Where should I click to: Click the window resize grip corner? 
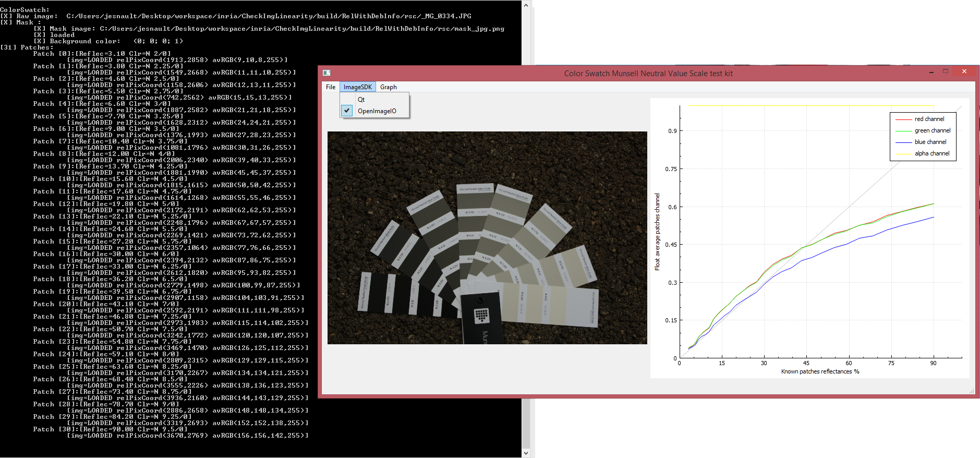coord(972,391)
